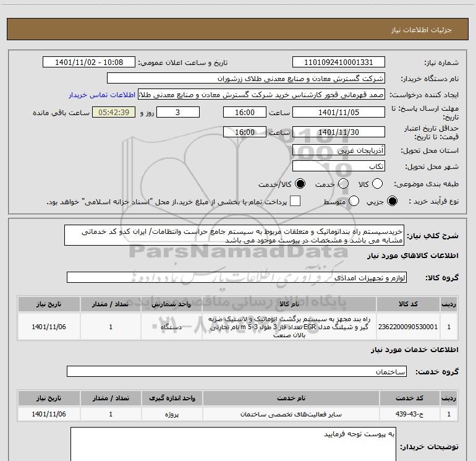The width and height of the screenshot is (476, 461).
Task: Select the کالا/خدمت radio button
Action: (300, 184)
